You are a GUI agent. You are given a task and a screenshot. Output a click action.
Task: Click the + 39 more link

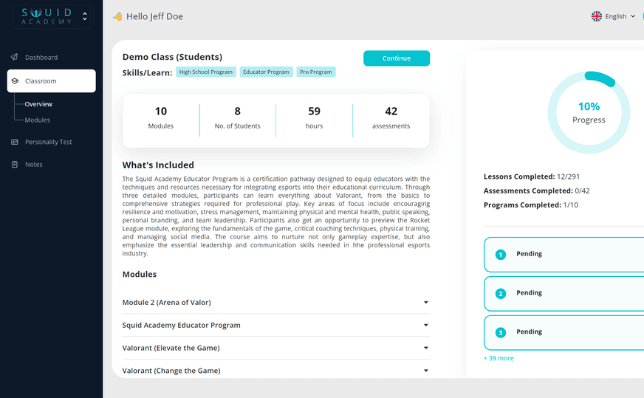click(x=499, y=358)
